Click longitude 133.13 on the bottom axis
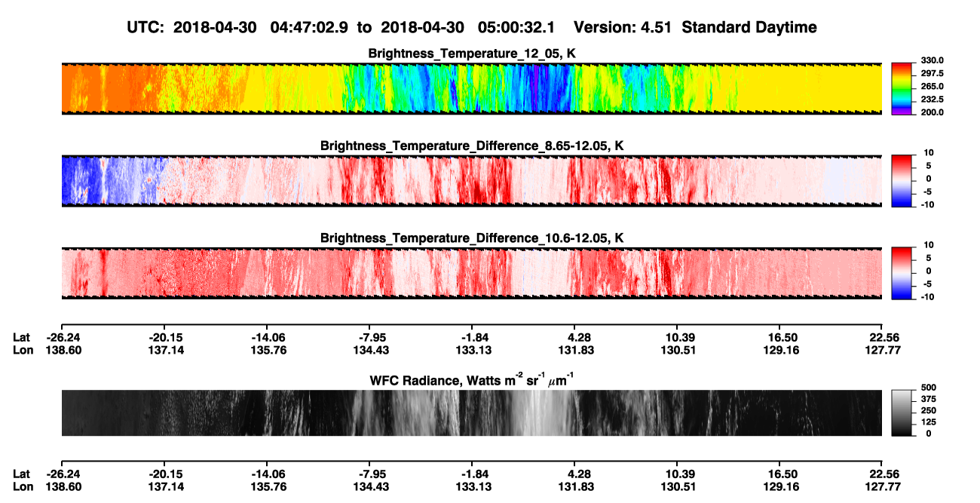 (472, 486)
